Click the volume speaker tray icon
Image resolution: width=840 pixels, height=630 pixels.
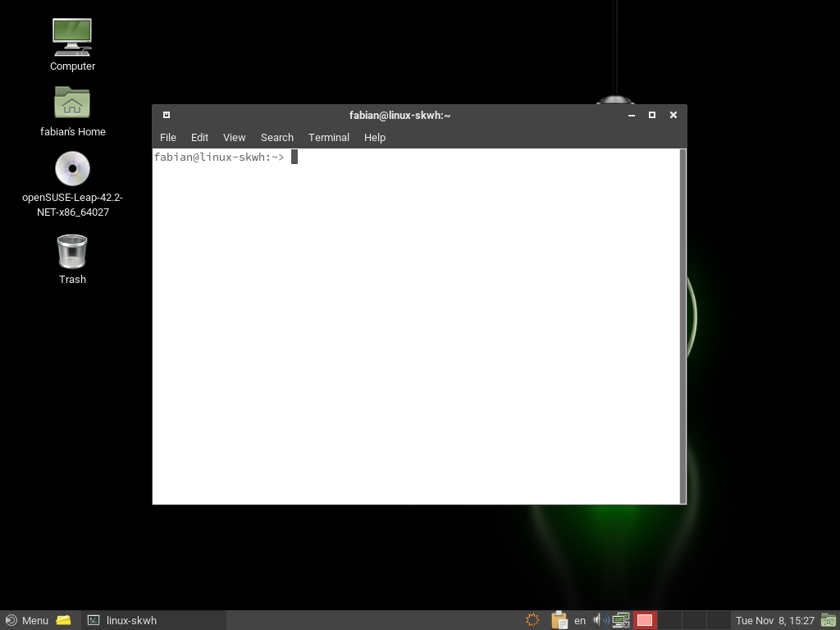pyautogui.click(x=600, y=620)
